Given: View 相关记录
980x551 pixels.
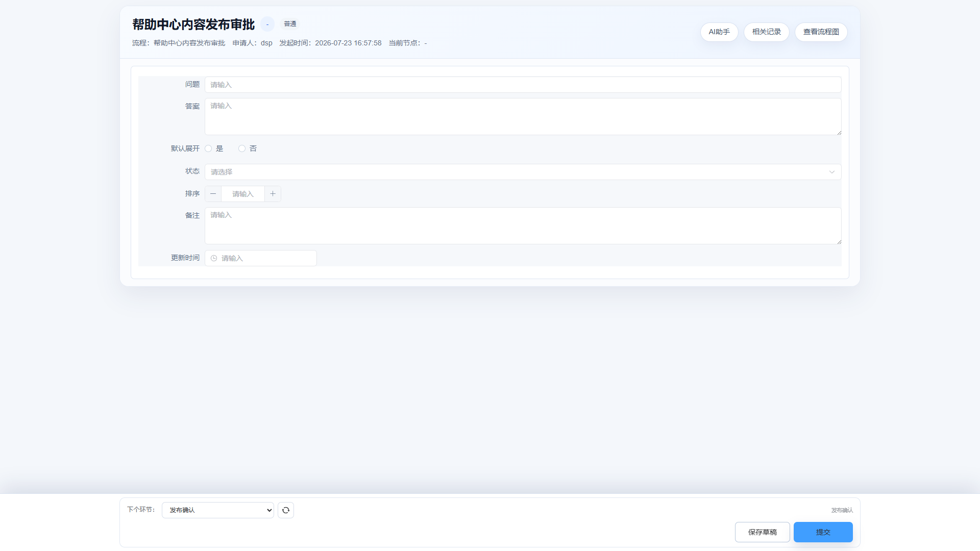Looking at the screenshot, I should 767,32.
